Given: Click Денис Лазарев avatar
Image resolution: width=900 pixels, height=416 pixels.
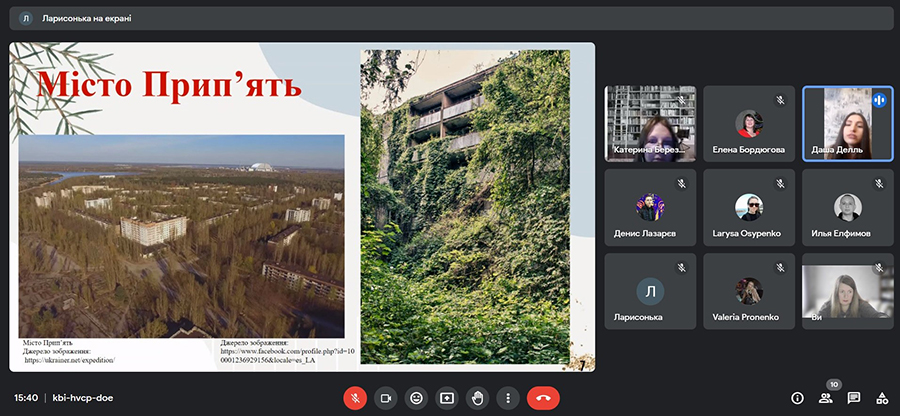Looking at the screenshot, I should [x=650, y=207].
